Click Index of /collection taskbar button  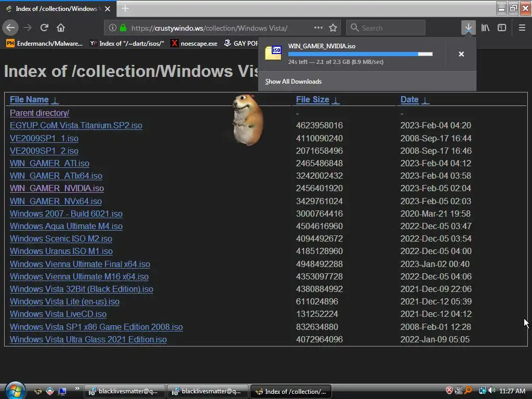tap(291, 391)
